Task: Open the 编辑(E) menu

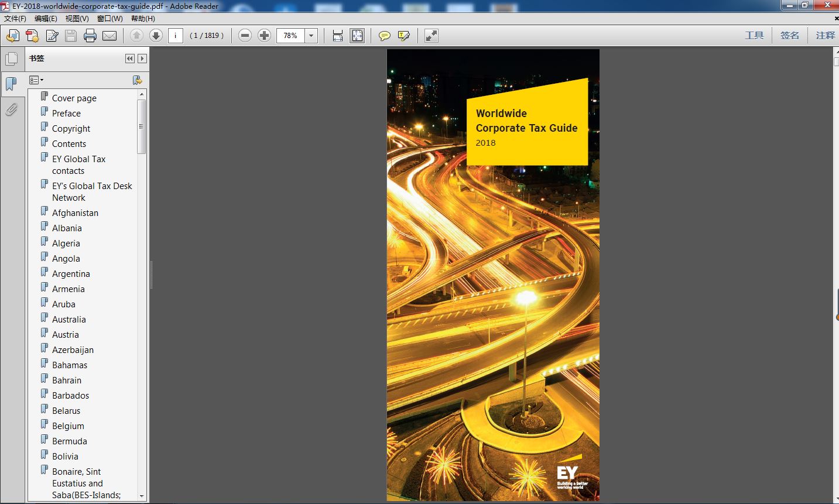Action: 46,19
